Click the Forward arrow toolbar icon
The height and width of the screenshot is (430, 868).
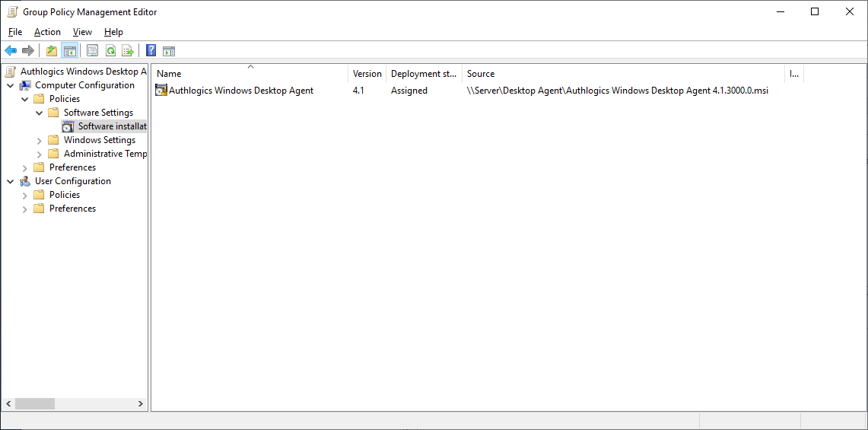coord(27,51)
